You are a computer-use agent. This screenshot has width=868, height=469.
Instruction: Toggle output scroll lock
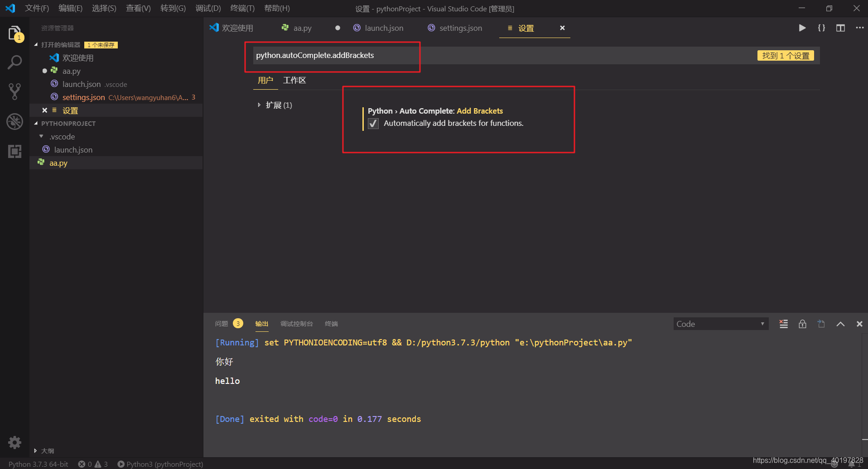pos(802,324)
